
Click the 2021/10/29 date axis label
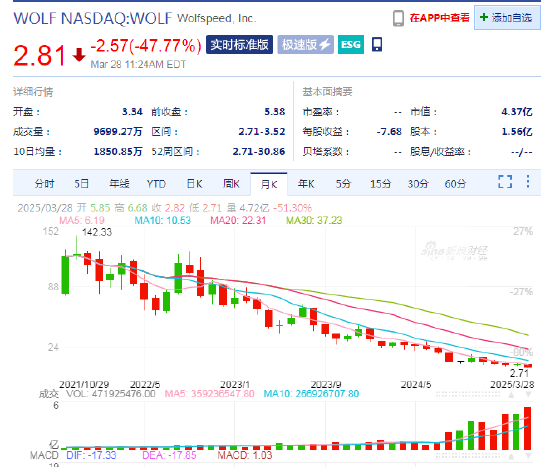[84, 385]
